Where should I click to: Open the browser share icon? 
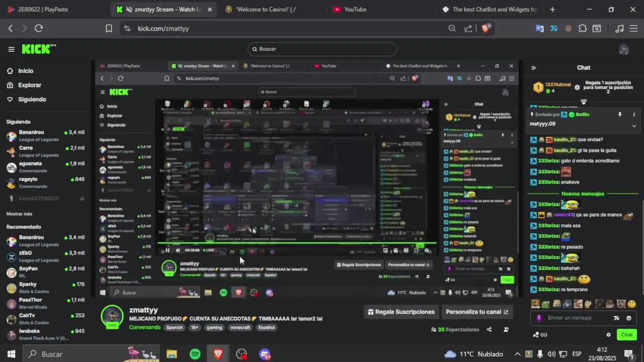[468, 29]
